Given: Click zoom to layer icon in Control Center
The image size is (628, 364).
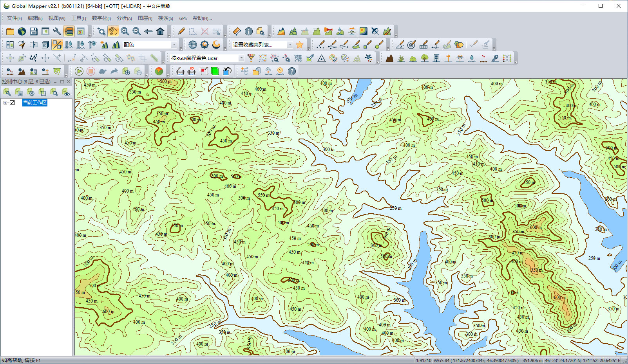Looking at the screenshot, I should coord(54,92).
